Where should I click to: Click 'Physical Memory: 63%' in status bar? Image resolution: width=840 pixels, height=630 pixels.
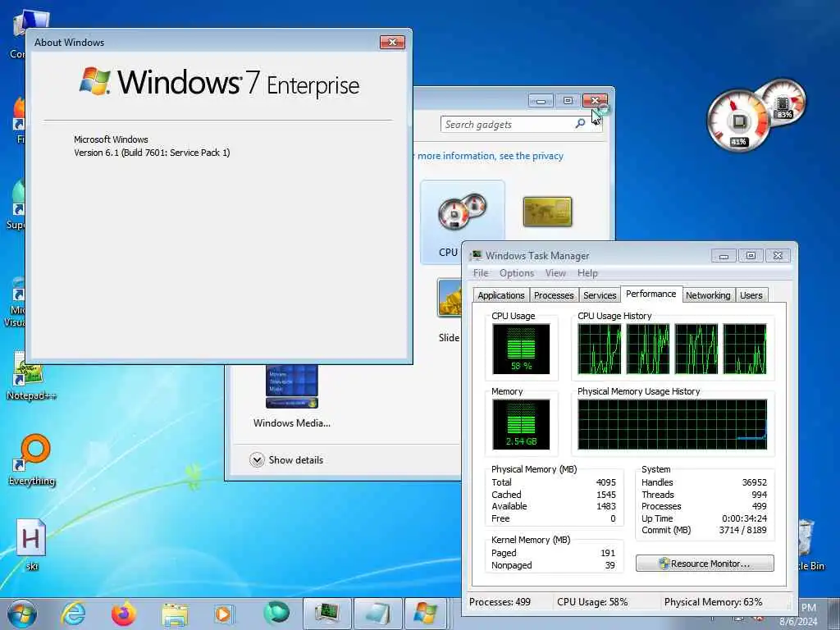[x=713, y=601]
